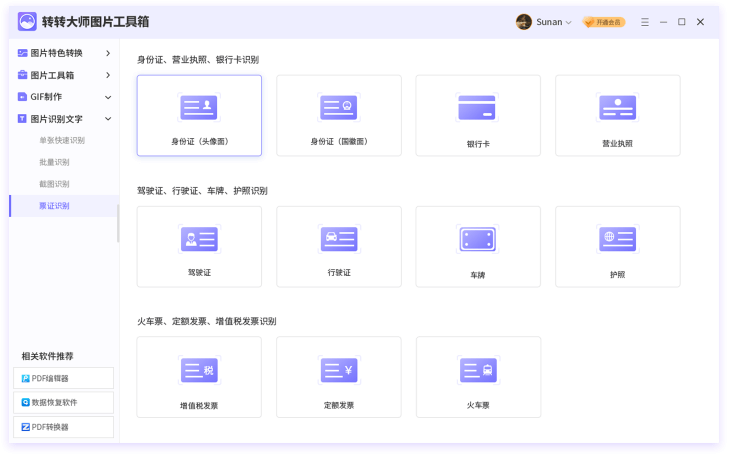Screen dimensions: 729x457
Task: Click the license plate (车牌) icon
Action: (477, 240)
